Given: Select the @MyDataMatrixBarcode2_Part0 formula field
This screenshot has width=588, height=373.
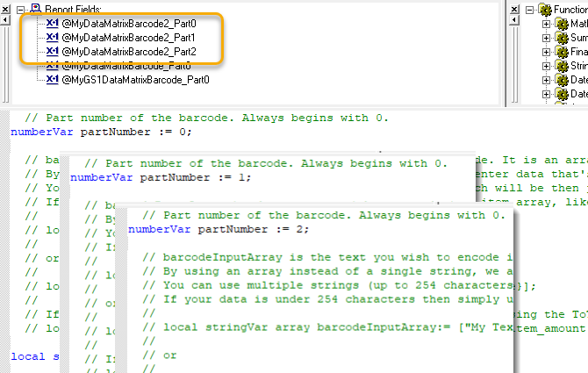Looking at the screenshot, I should (129, 24).
